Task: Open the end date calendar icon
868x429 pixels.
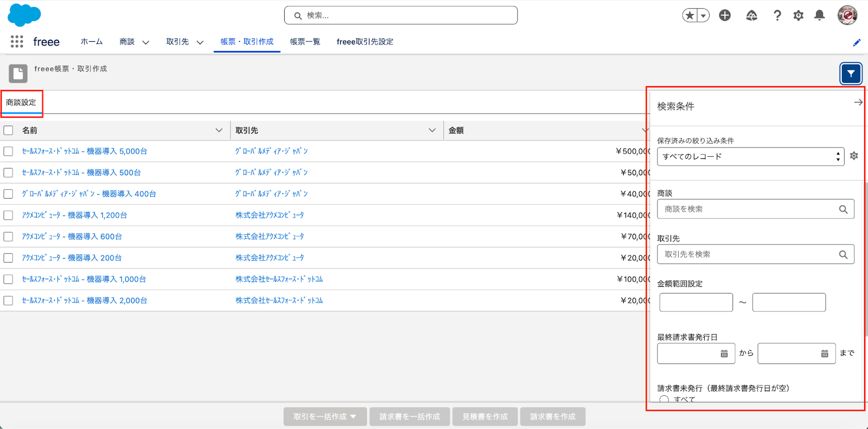Action: tap(825, 354)
